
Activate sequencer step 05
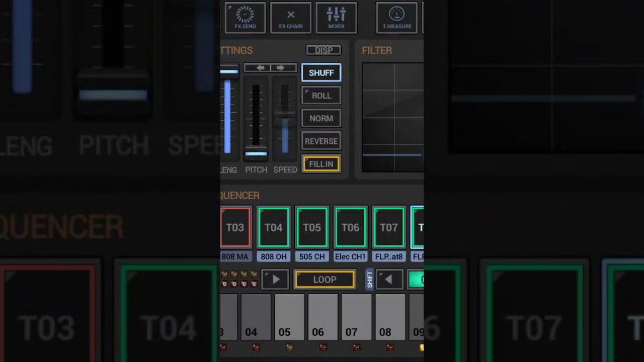tap(289, 317)
